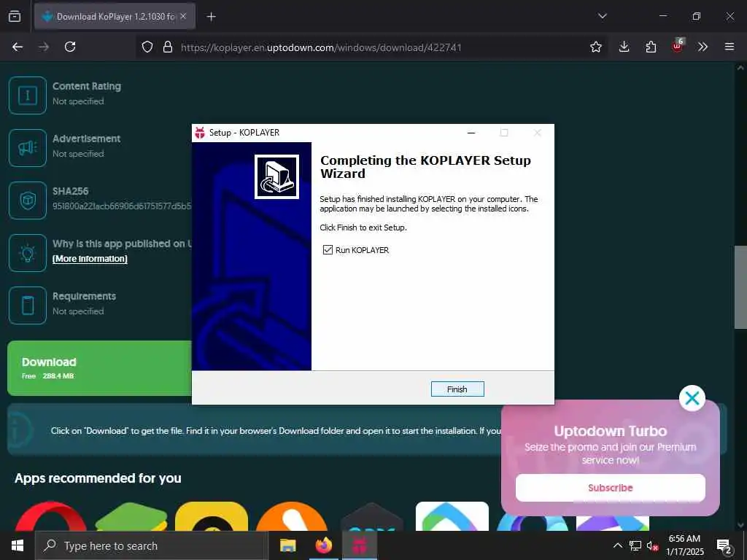Open the Windows notification center
Screen dimensions: 747x560
click(x=724, y=546)
